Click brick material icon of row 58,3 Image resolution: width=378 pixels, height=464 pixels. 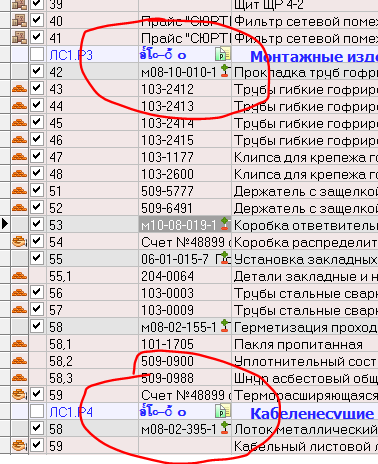tap(19, 378)
